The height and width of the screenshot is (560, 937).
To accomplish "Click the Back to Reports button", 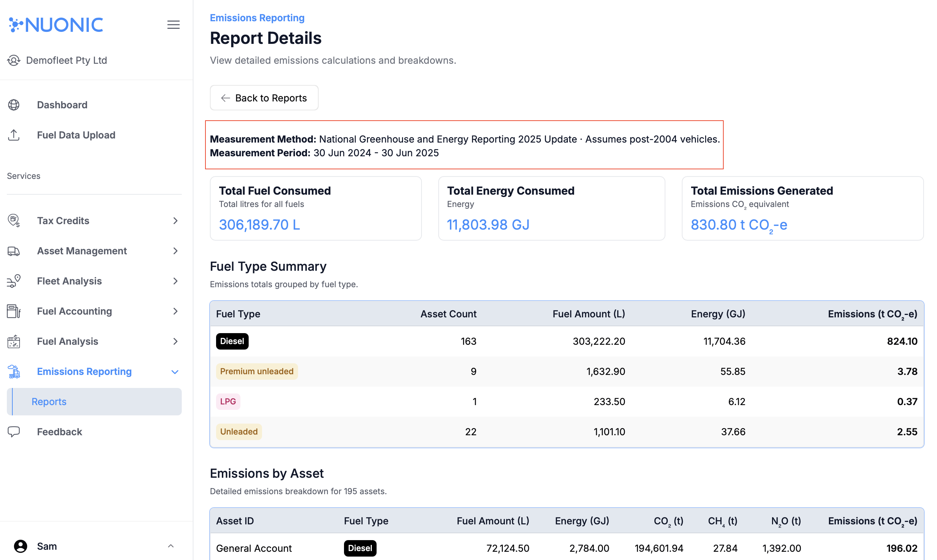I will click(264, 98).
